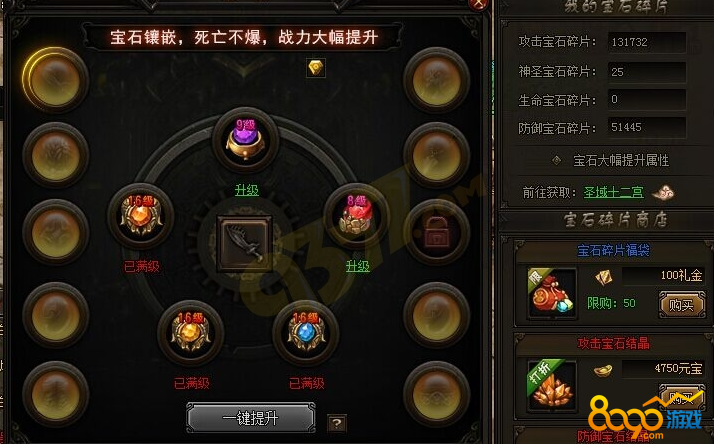Open the 圣域十二宫 link
Image resolution: width=714 pixels, height=444 pixels.
coord(614,192)
